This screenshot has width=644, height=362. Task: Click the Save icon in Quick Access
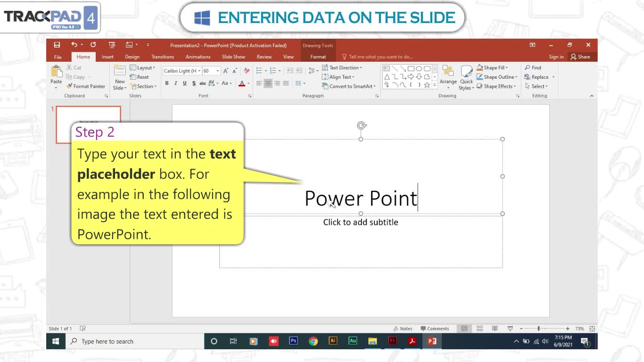(57, 45)
